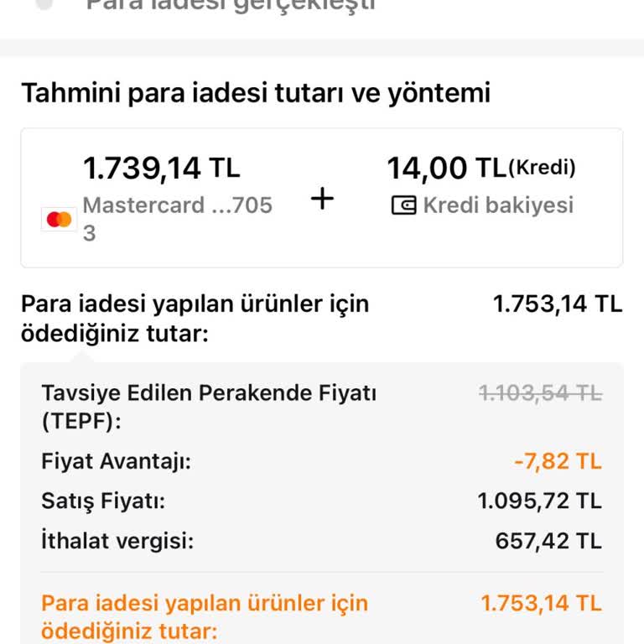Click the Mastercard logo icon

coord(59,220)
